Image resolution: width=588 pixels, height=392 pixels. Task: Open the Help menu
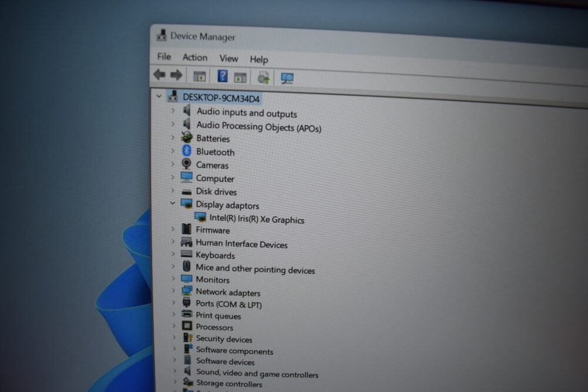click(x=259, y=60)
